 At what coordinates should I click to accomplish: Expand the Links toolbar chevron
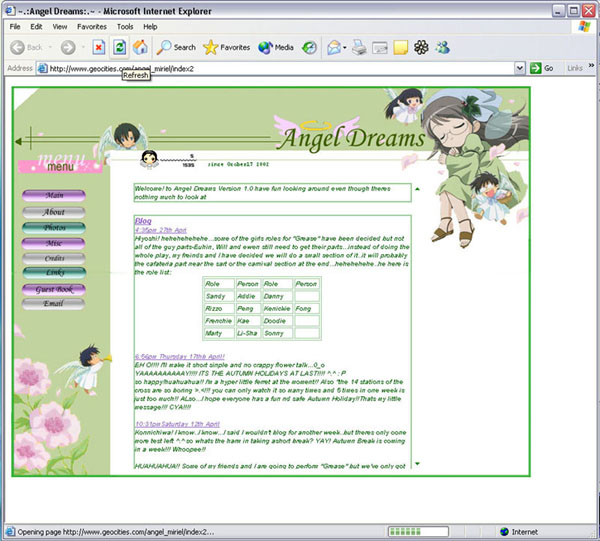pyautogui.click(x=591, y=65)
